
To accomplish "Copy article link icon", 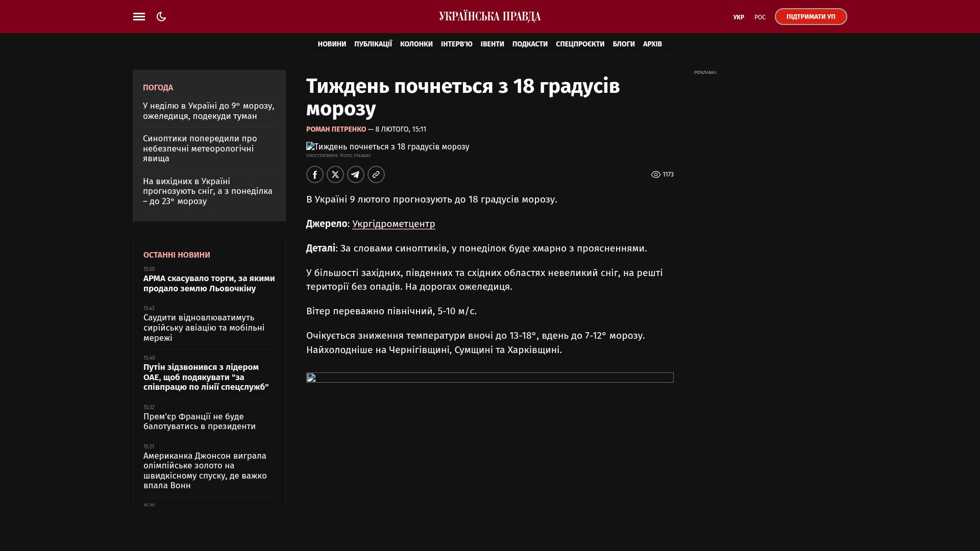I will (376, 174).
